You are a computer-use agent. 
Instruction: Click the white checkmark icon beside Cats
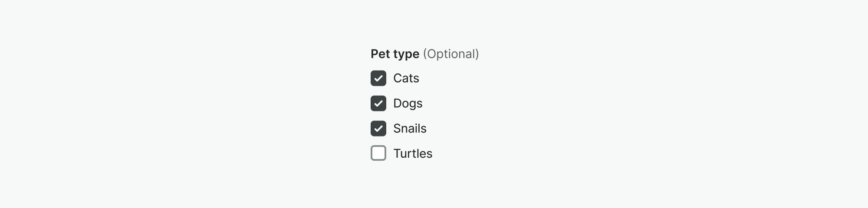[378, 78]
